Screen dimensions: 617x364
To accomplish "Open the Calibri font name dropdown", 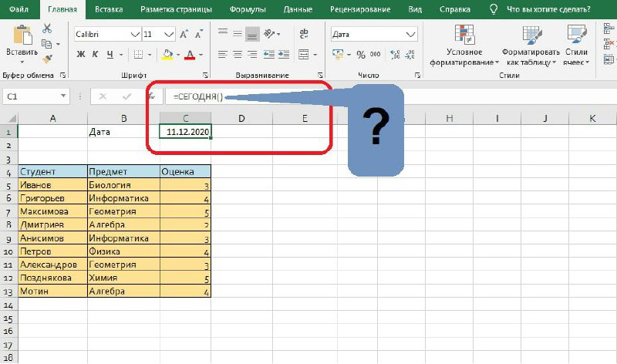I will (x=135, y=34).
